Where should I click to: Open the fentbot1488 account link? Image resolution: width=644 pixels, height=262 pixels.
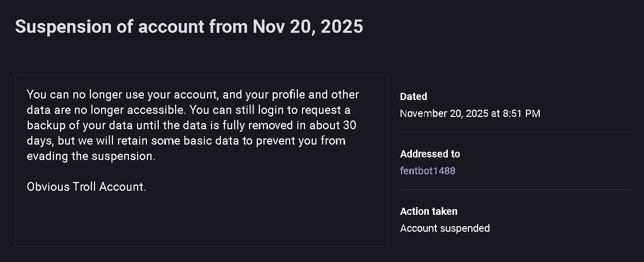[427, 171]
